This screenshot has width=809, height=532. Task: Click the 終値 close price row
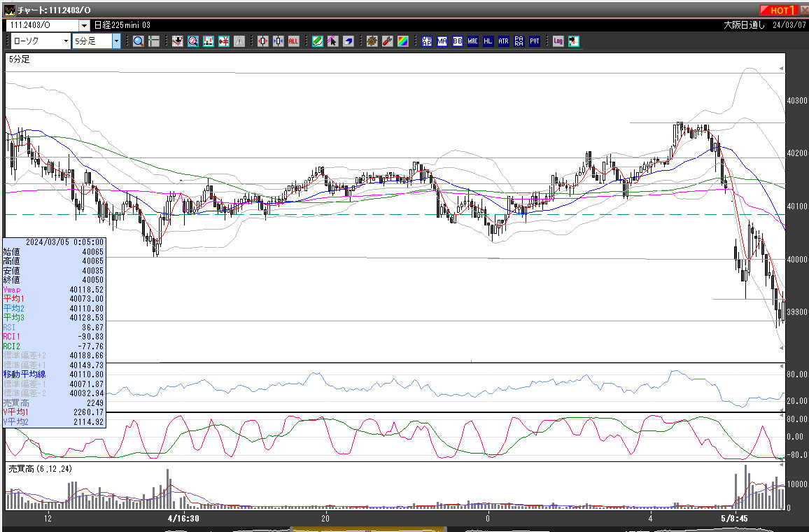pos(54,280)
